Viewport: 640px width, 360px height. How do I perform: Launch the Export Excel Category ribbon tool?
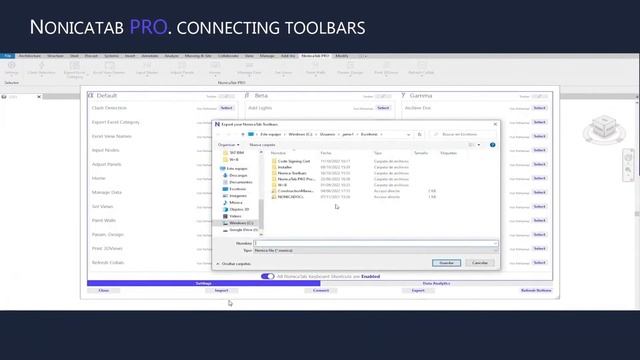75,69
